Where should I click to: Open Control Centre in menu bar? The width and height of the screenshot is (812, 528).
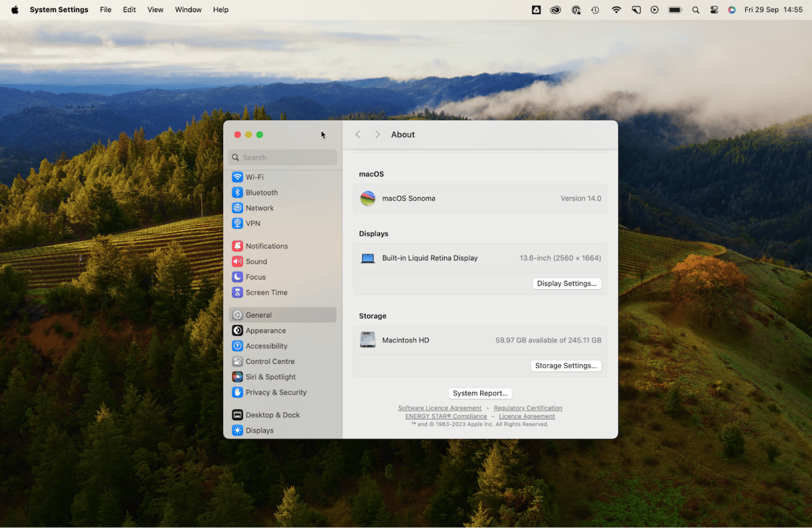coord(714,10)
